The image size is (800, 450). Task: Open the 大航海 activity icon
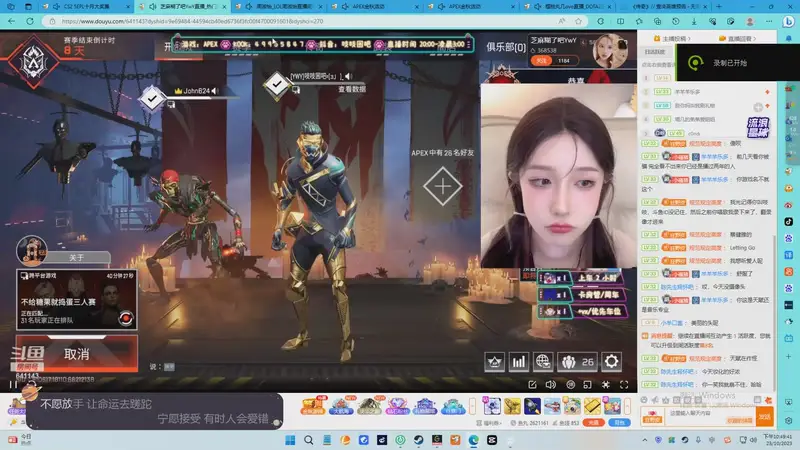340,406
